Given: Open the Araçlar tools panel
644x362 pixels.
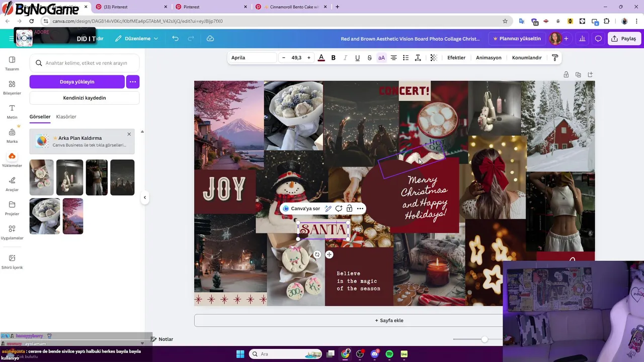Looking at the screenshot, I should click(12, 184).
